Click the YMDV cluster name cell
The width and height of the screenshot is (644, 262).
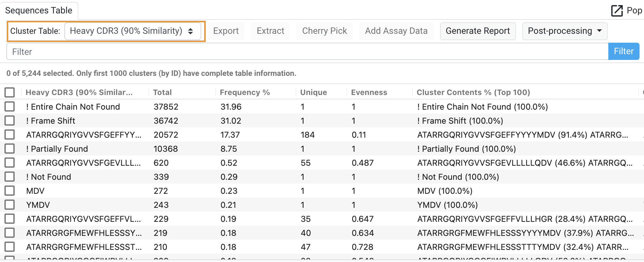coord(38,205)
